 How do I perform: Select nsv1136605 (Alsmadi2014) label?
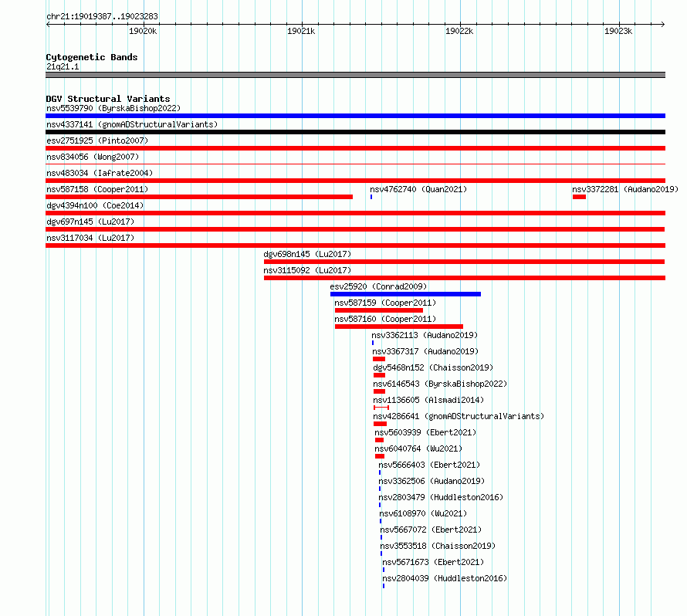[x=428, y=400]
